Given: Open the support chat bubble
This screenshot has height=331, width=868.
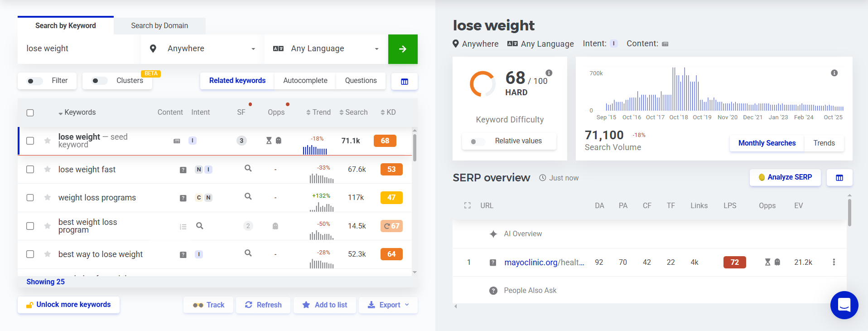Looking at the screenshot, I should click(x=844, y=305).
